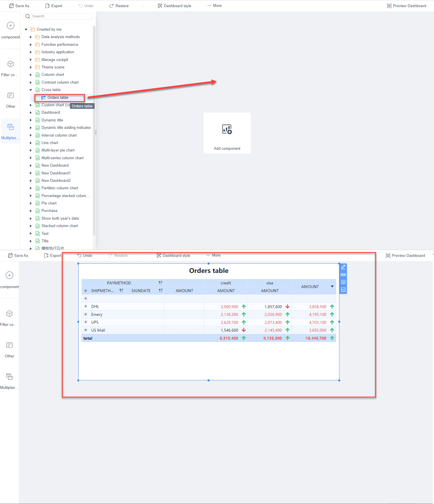Click the upper add component plus icon
The height and width of the screenshot is (504, 434).
[11, 25]
